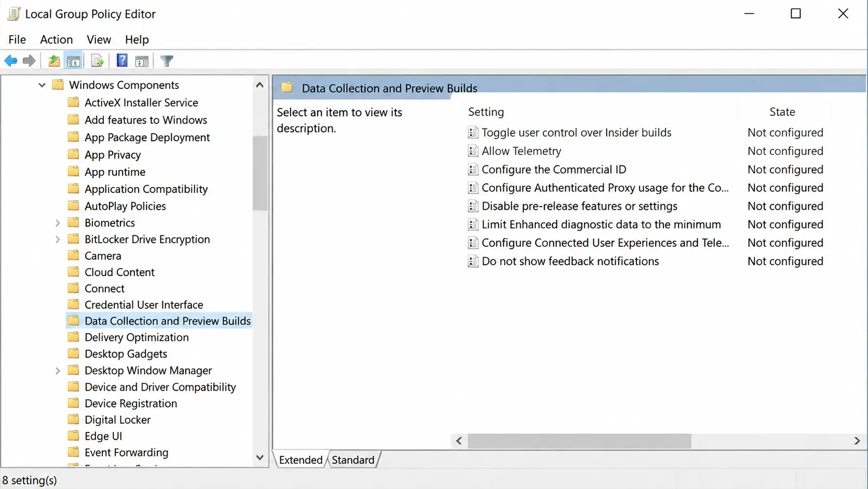Click the icon beside Limit Enhanced diagnostic data
Screen dimensions: 868x489
tap(473, 224)
